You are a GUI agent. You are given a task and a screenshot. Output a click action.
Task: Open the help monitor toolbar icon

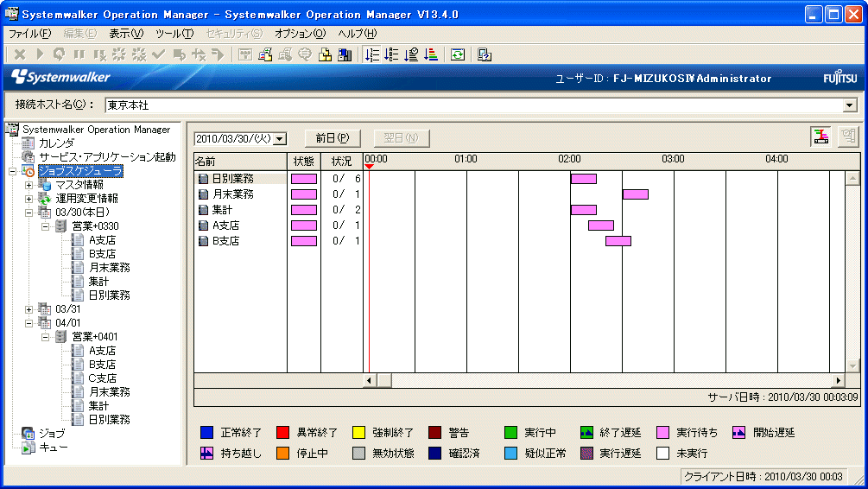(x=485, y=54)
